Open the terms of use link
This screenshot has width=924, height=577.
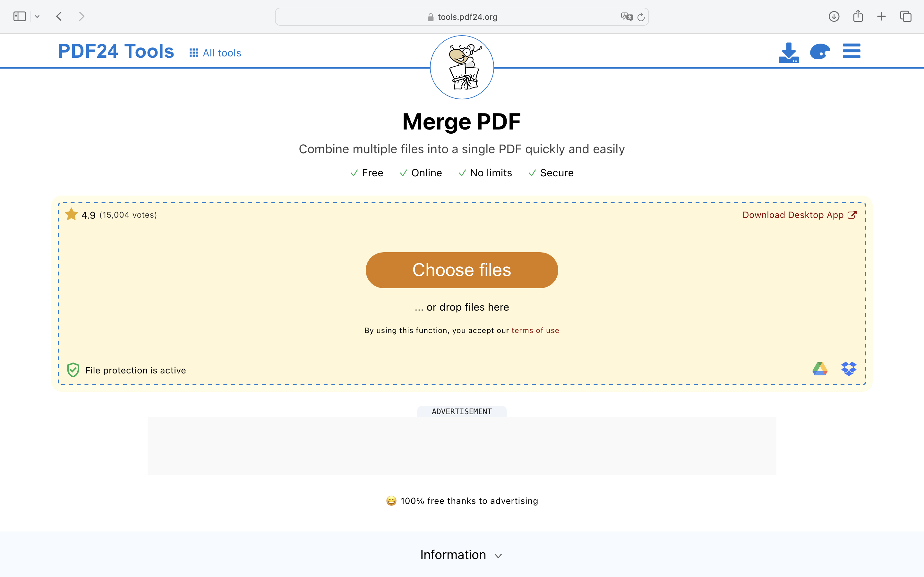click(x=535, y=330)
